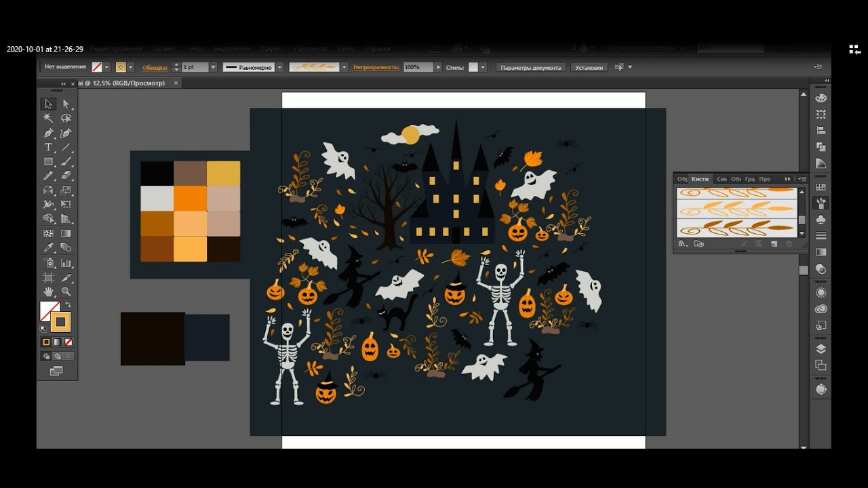Click the Параметры документа button
The height and width of the screenshot is (488, 868).
531,67
